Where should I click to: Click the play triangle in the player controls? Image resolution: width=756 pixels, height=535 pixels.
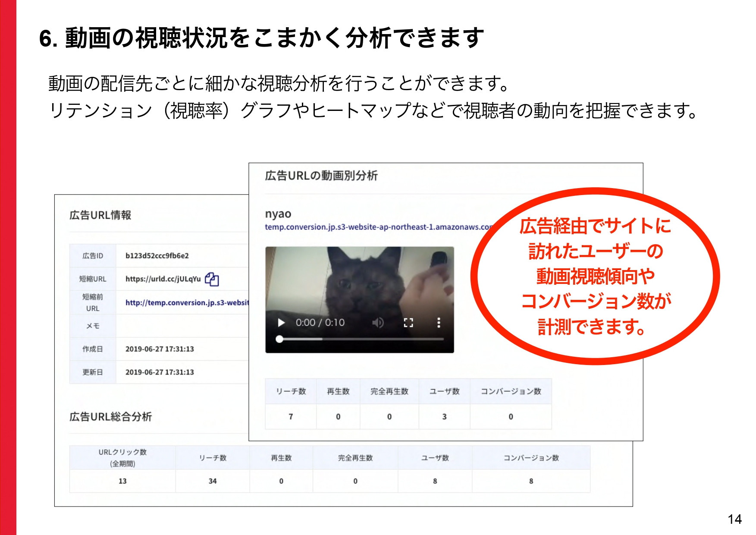pyautogui.click(x=281, y=322)
